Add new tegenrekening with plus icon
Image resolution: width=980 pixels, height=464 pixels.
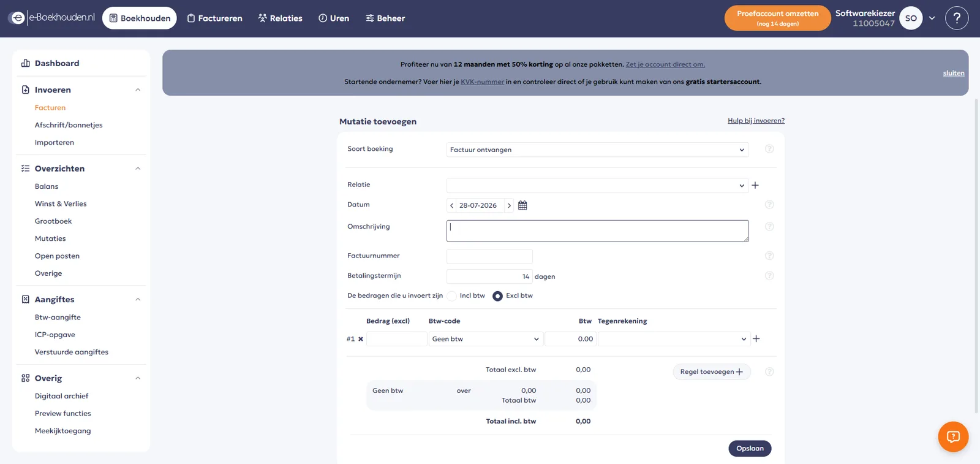[x=756, y=339]
